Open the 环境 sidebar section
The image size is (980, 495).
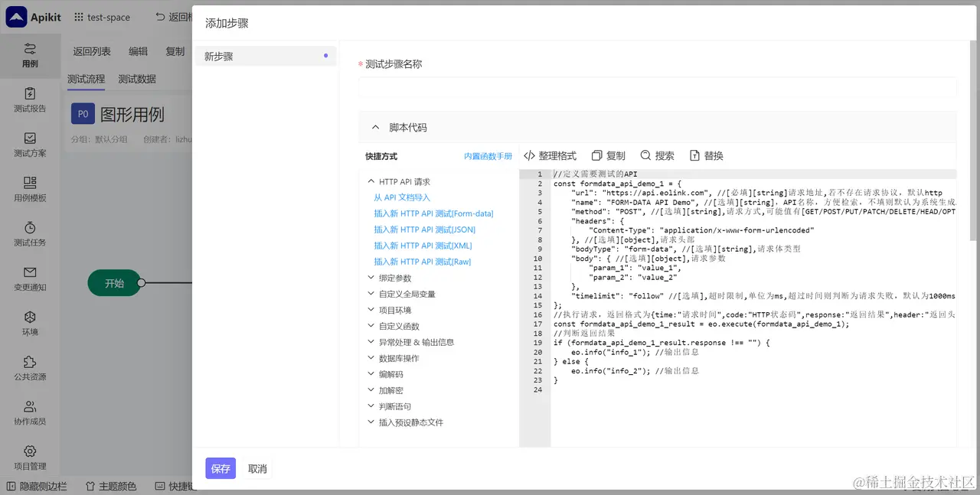30,324
